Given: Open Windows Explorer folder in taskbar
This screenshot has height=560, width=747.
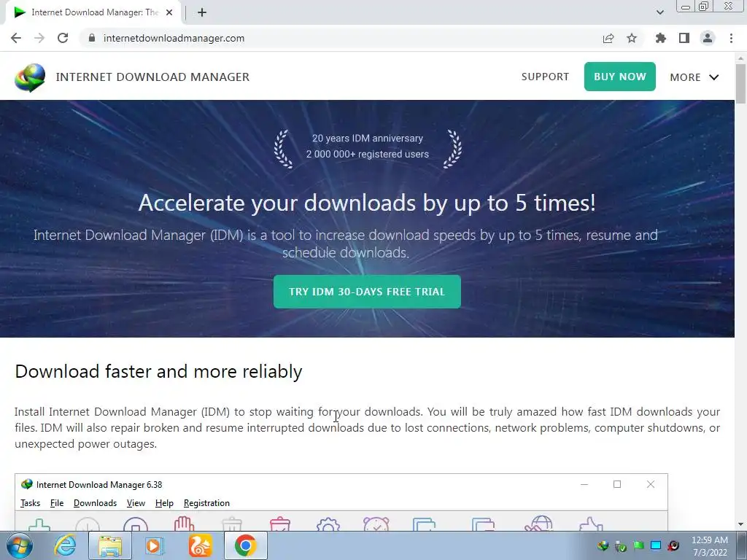Looking at the screenshot, I should (x=109, y=545).
